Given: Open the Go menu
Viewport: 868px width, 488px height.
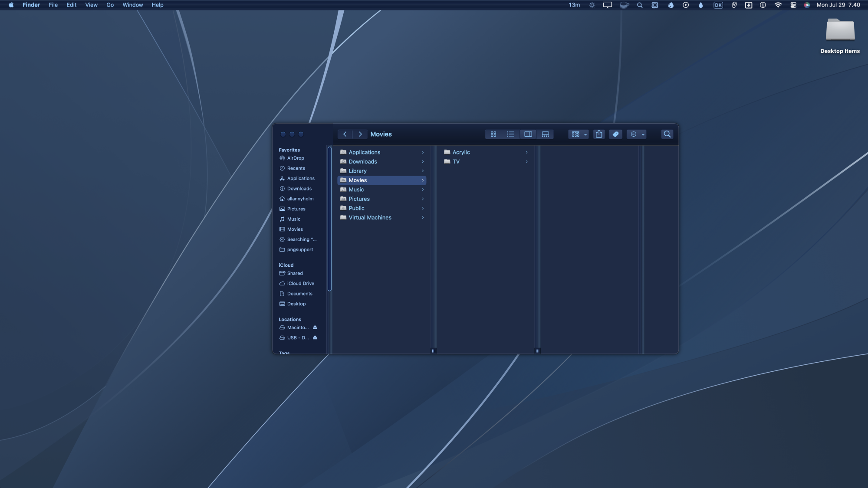Looking at the screenshot, I should 110,5.
